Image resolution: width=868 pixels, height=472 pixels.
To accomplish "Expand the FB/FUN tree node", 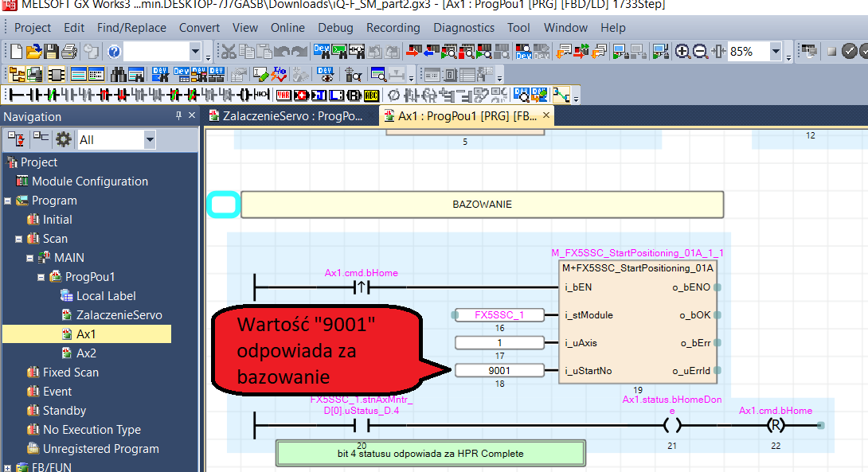I will click(8, 467).
